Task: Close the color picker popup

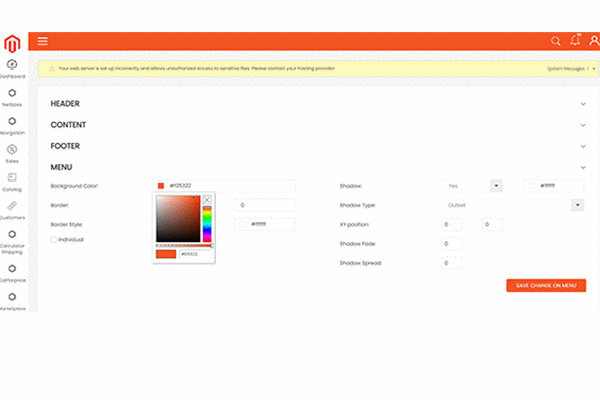Action: [x=207, y=200]
